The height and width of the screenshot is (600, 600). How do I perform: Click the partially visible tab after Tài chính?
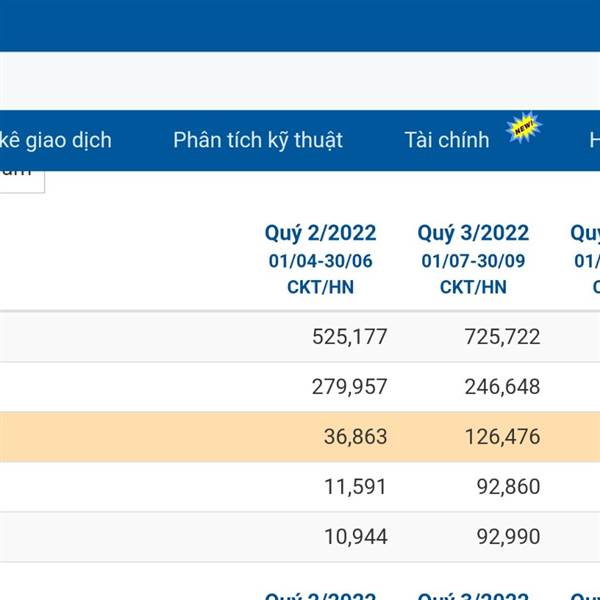click(x=593, y=140)
